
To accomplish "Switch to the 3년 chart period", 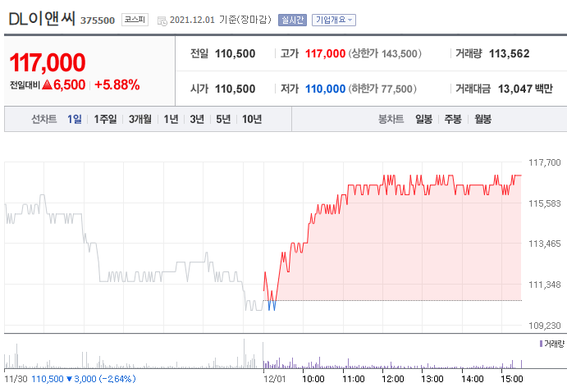I will click(197, 119).
